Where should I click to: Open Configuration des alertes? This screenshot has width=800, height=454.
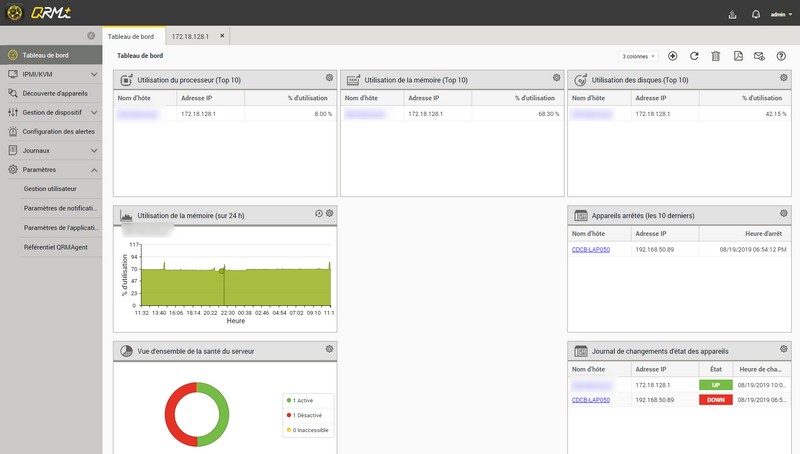[x=58, y=131]
